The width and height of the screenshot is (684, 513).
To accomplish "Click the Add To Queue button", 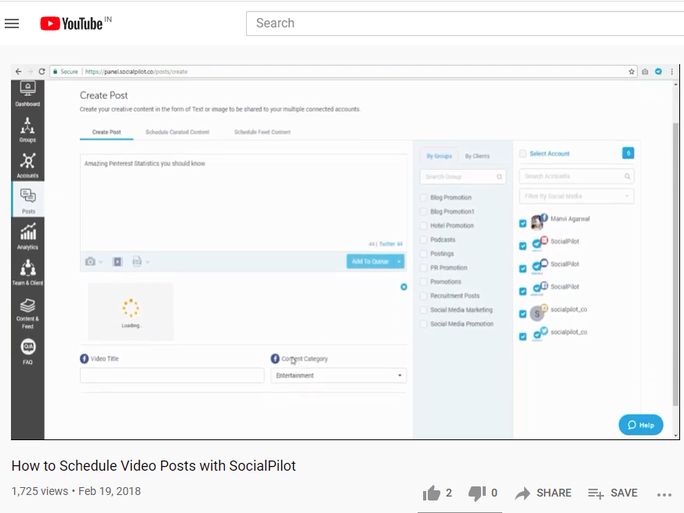I will pyautogui.click(x=370, y=261).
